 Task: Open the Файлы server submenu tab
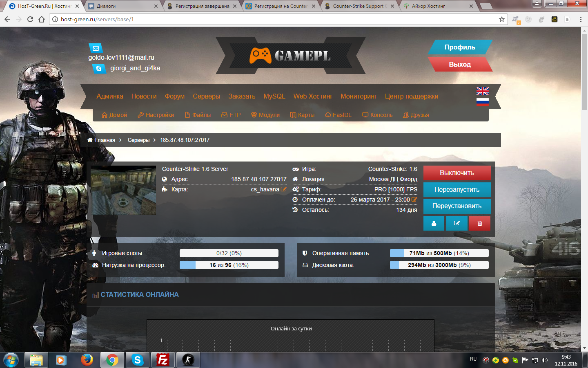pos(198,115)
